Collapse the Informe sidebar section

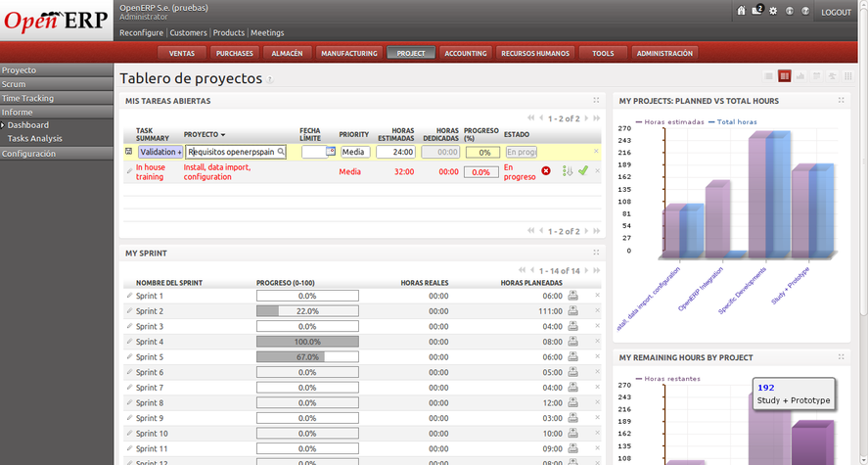(57, 112)
